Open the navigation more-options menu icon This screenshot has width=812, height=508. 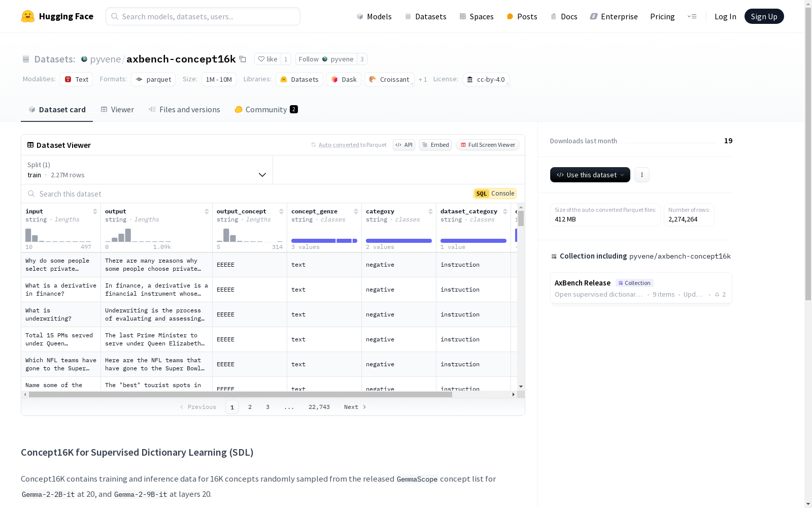point(692,16)
